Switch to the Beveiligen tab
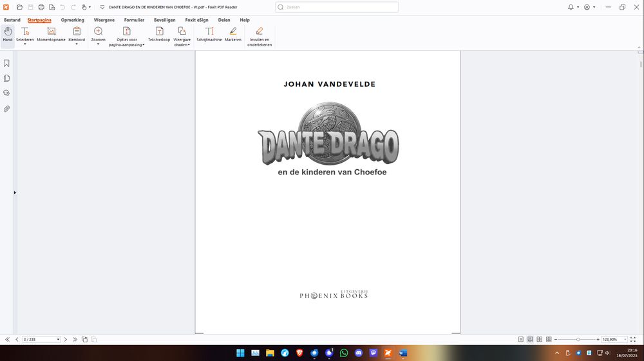The width and height of the screenshot is (644, 361). pyautogui.click(x=165, y=20)
